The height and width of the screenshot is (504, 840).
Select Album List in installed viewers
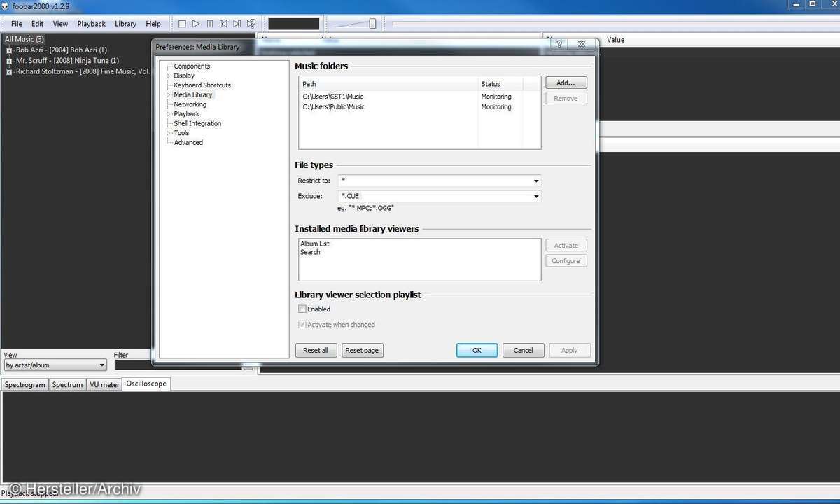point(314,244)
